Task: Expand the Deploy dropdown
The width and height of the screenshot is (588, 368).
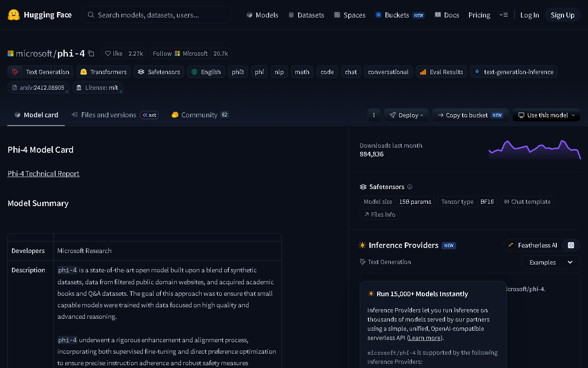Action: pos(407,115)
